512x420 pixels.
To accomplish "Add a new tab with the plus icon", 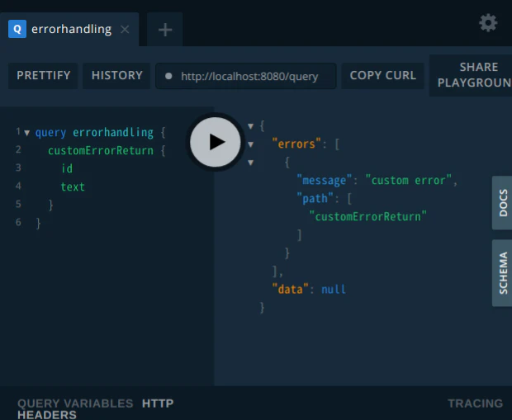I will tap(165, 30).
